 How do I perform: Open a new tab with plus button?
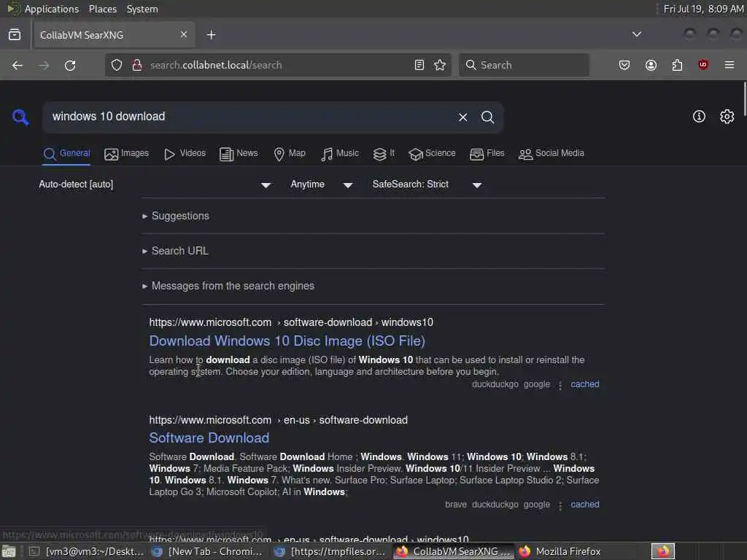click(212, 35)
